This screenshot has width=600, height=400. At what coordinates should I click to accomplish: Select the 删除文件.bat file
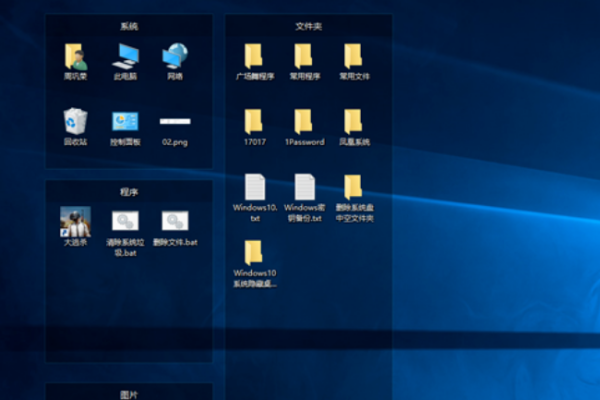point(176,222)
